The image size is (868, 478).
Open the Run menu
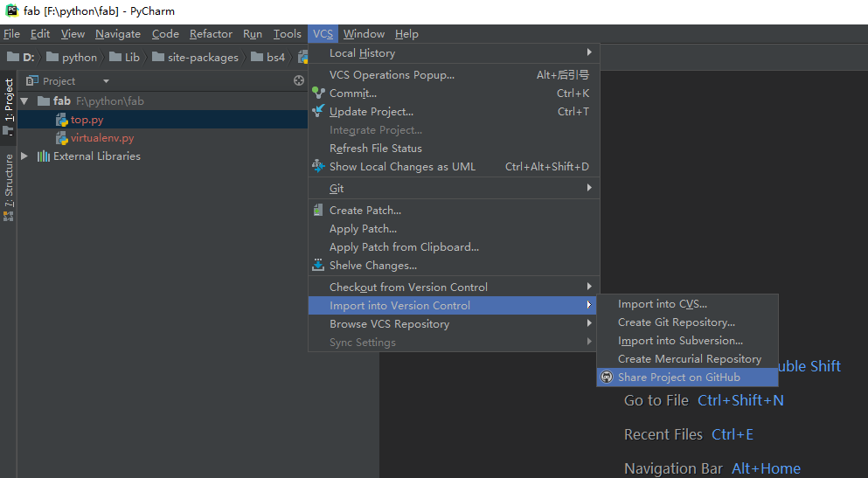point(253,34)
